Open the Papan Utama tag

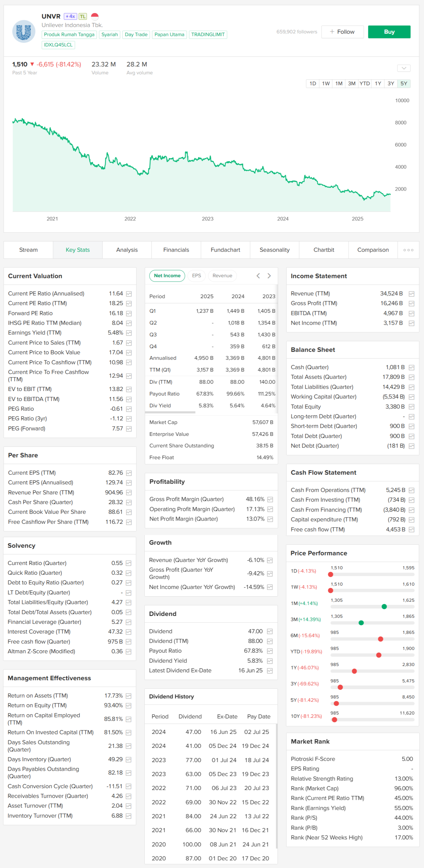click(169, 34)
